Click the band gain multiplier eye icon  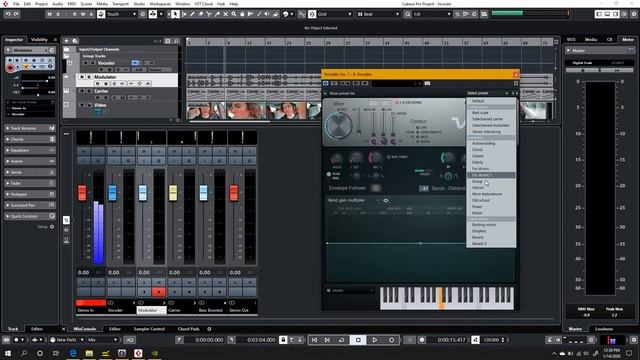[386, 200]
